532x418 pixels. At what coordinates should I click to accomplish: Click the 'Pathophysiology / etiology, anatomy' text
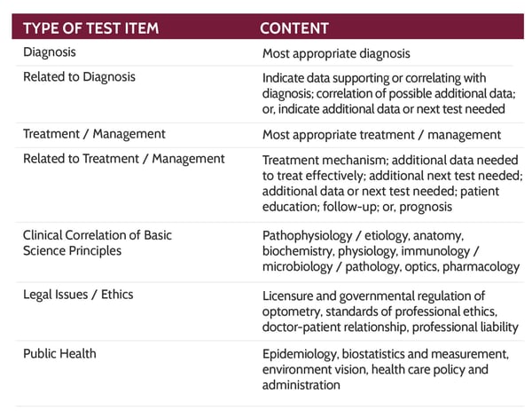pyautogui.click(x=363, y=236)
